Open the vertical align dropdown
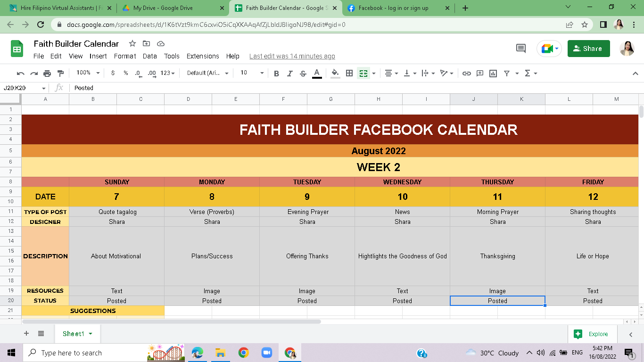The width and height of the screenshot is (644, 362). [x=410, y=73]
